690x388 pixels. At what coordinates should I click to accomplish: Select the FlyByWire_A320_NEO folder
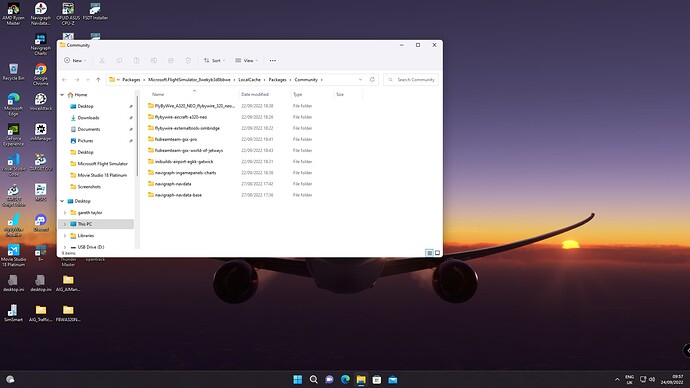click(191, 106)
